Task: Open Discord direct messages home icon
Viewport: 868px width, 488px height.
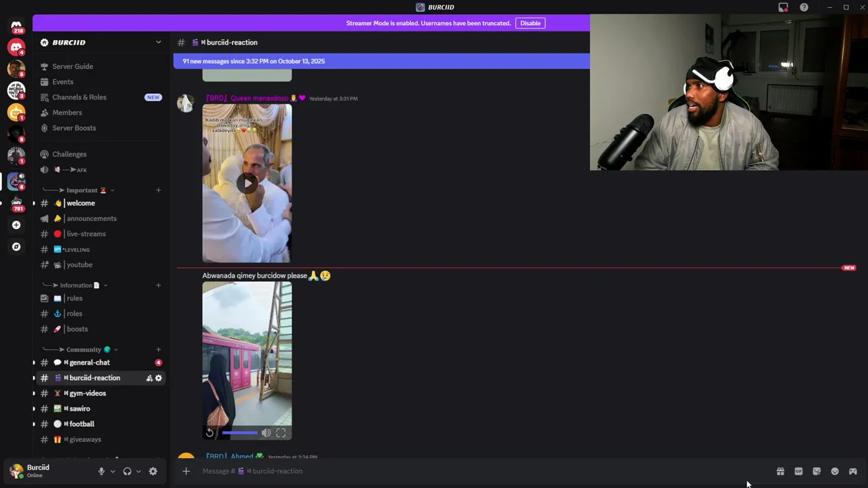Action: coord(16,25)
